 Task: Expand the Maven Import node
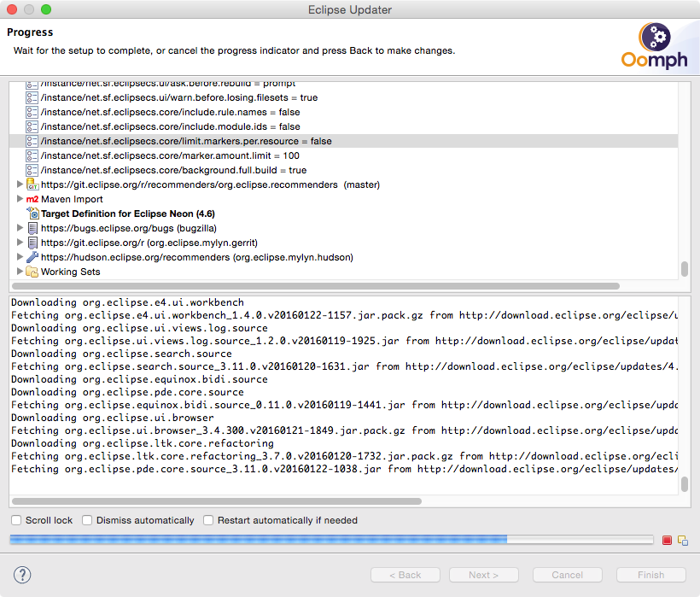20,198
